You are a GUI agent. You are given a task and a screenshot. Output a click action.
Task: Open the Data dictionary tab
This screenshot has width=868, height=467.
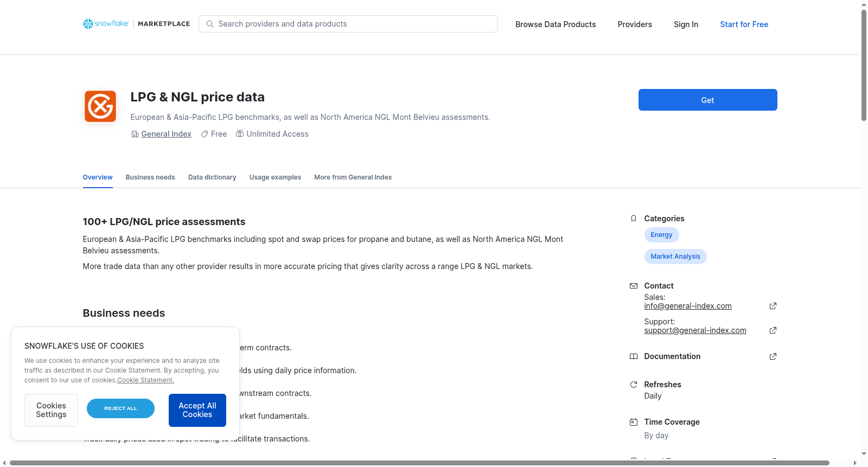pos(212,177)
